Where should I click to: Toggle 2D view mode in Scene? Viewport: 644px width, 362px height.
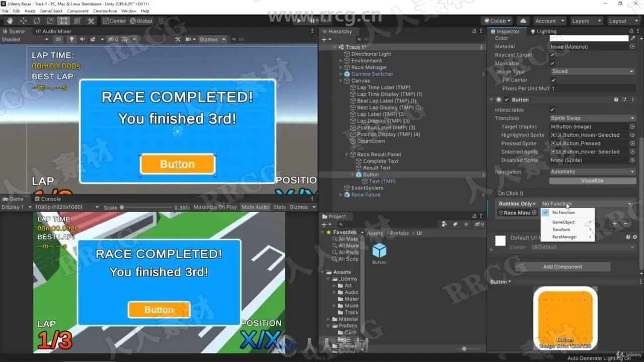(x=58, y=39)
